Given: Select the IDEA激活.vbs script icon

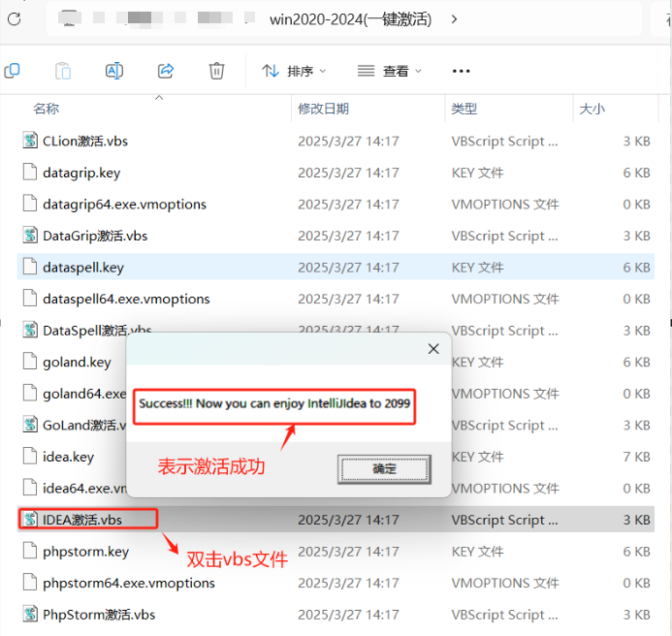Looking at the screenshot, I should [30, 520].
